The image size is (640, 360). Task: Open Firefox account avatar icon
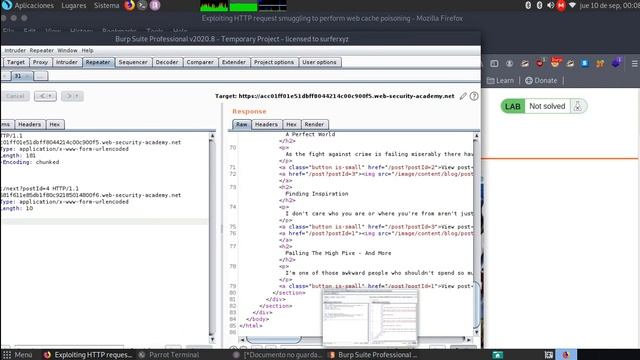click(509, 64)
